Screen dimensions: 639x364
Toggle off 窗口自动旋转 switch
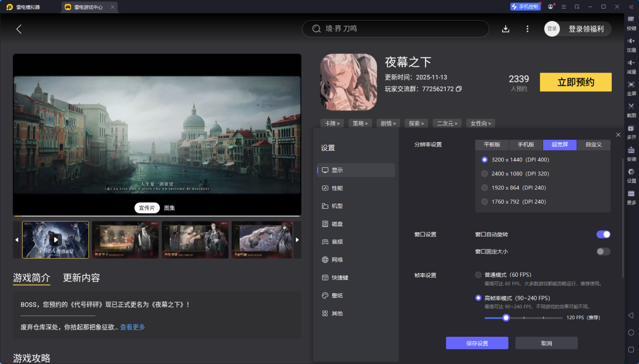pyautogui.click(x=603, y=234)
